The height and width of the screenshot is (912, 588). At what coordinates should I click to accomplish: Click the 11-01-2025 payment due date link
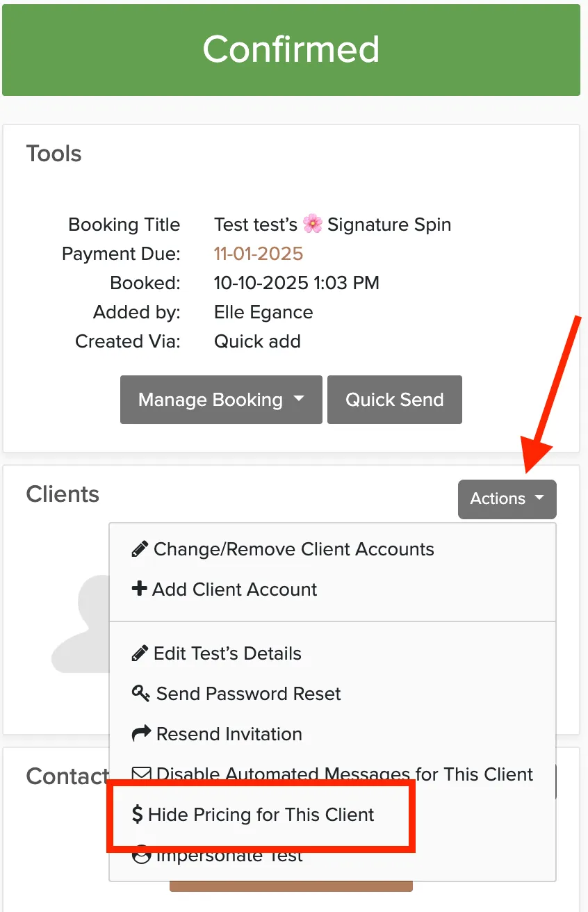tap(259, 254)
